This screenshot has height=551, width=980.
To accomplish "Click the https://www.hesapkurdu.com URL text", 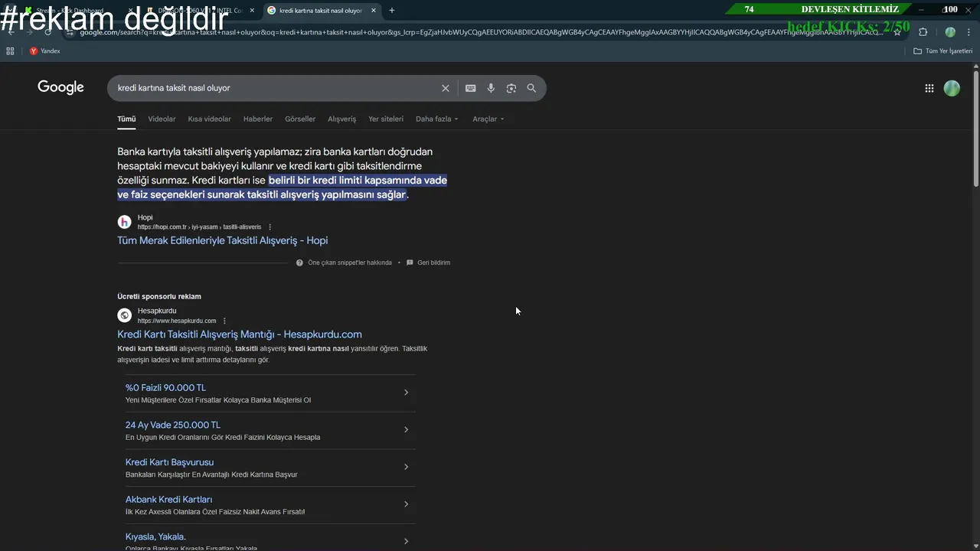I will pos(177,321).
